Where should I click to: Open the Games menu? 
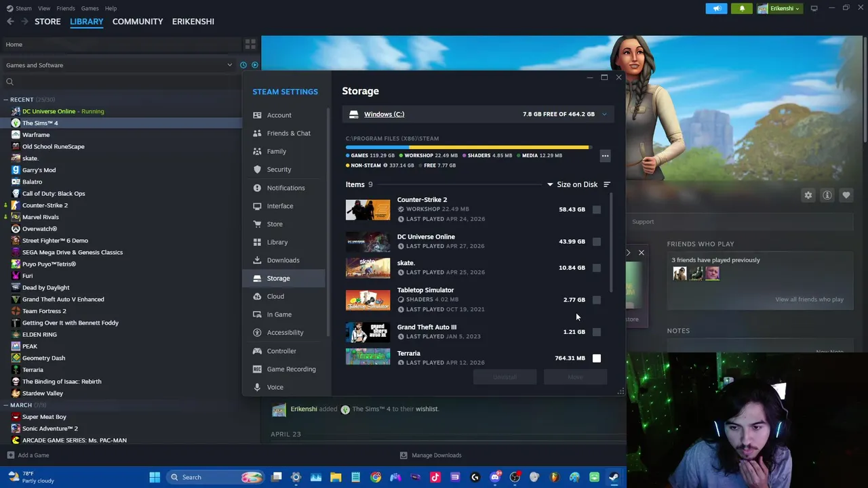pos(90,8)
